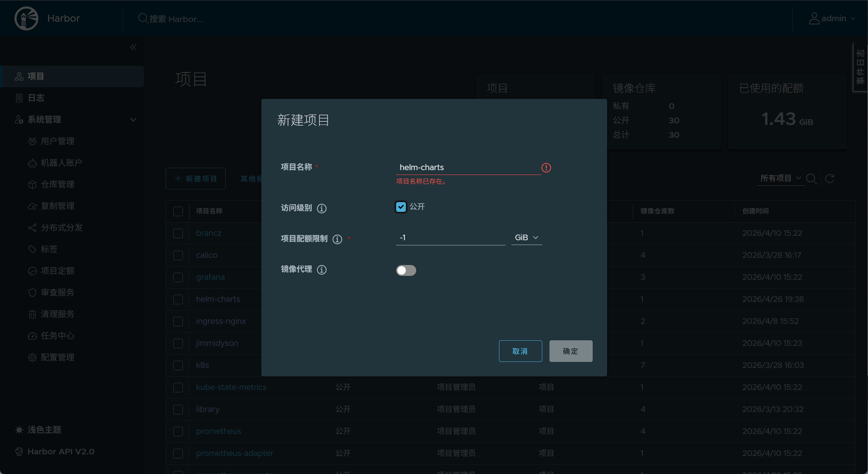
Task: Click the admin user avatar icon
Action: [x=814, y=18]
